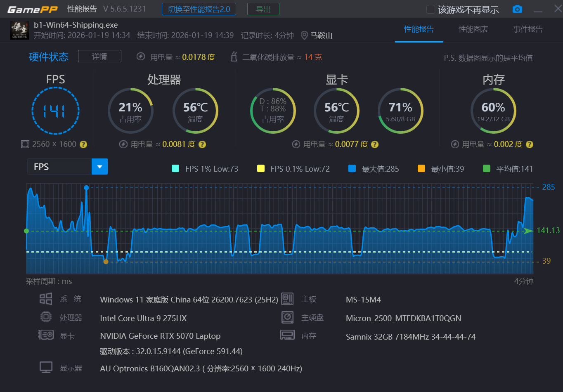Click the blue 最大值 legend color swatch

[352, 168]
